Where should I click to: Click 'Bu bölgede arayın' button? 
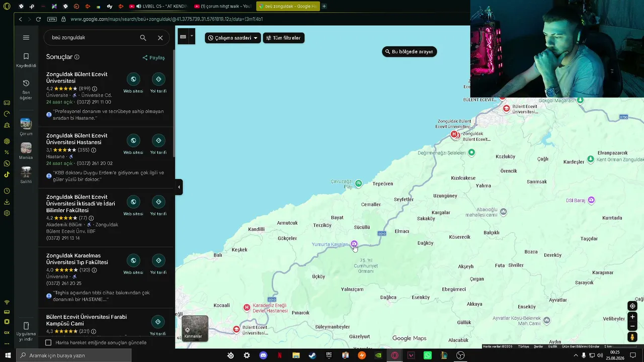(x=410, y=52)
